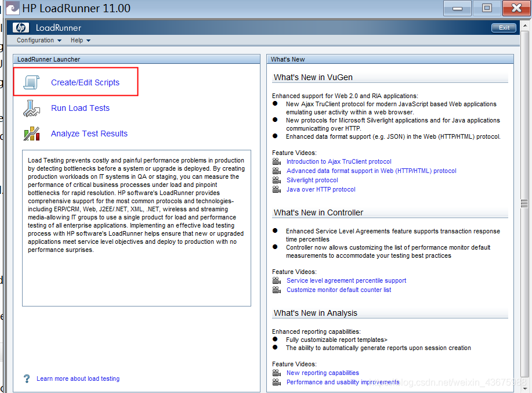Screen dimensions: 532x393
Task: Open the Help menu
Action: pos(81,41)
